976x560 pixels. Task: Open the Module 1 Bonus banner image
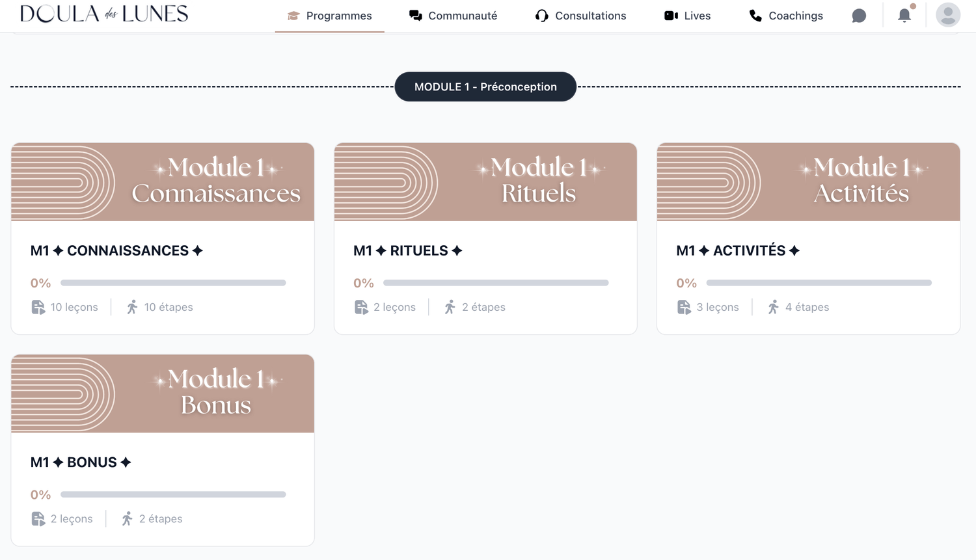[163, 393]
